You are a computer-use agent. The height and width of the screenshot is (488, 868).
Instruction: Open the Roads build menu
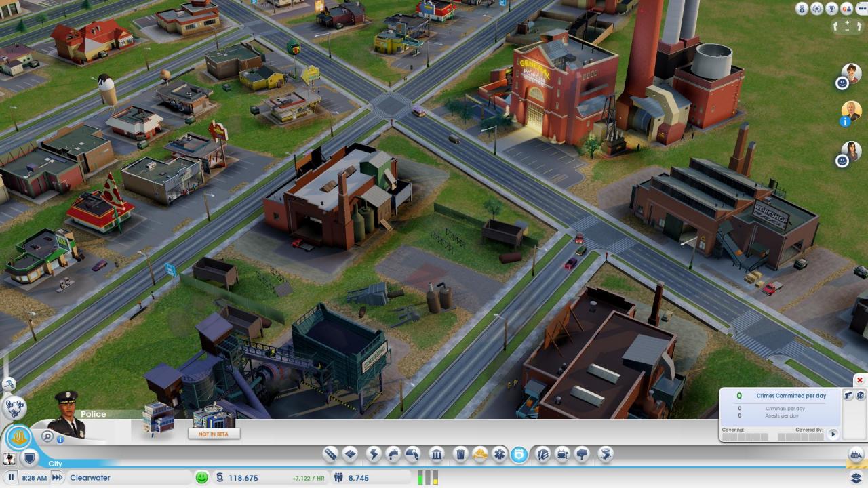coord(330,454)
